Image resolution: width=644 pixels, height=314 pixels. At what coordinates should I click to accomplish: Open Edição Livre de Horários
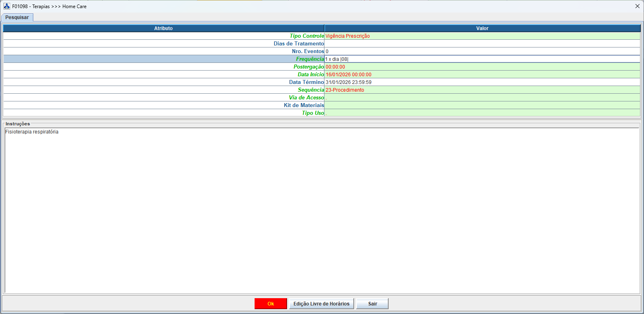[321, 304]
